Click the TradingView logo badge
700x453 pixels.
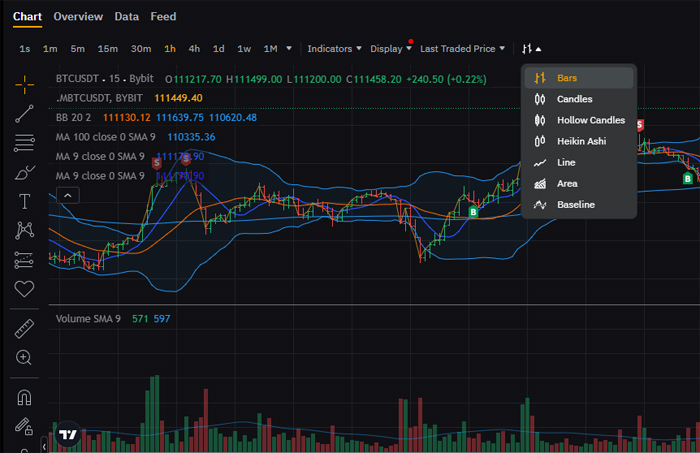(x=68, y=434)
